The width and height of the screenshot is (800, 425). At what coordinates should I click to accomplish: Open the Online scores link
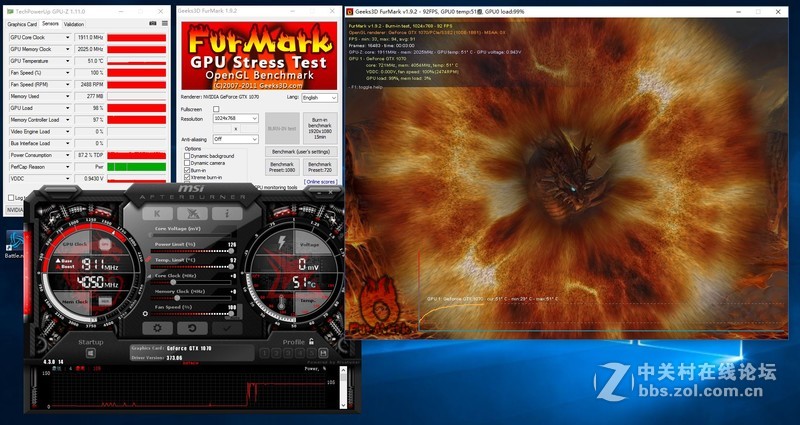(x=320, y=182)
